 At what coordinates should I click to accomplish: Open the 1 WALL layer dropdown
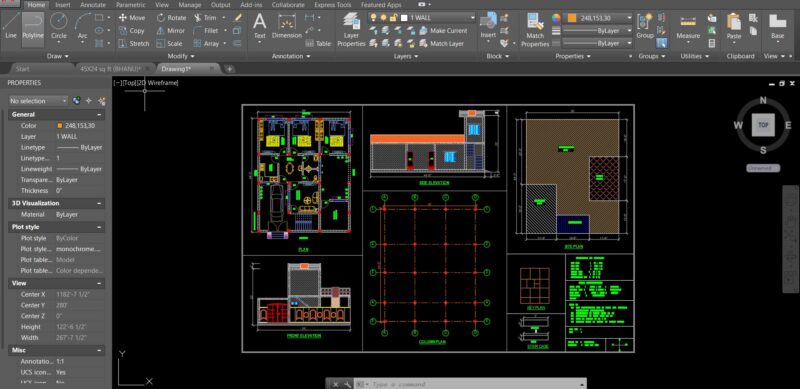pos(422,17)
